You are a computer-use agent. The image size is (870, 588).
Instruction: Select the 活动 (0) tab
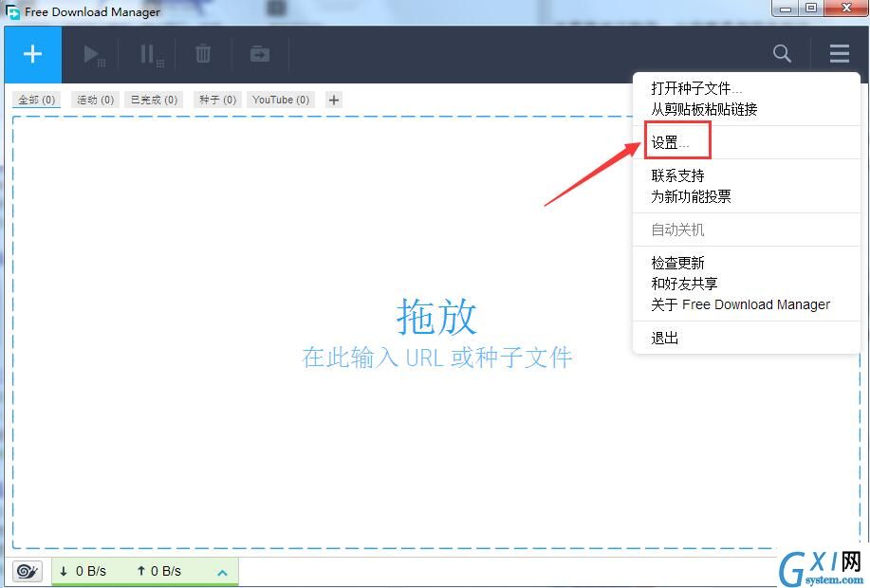point(96,100)
